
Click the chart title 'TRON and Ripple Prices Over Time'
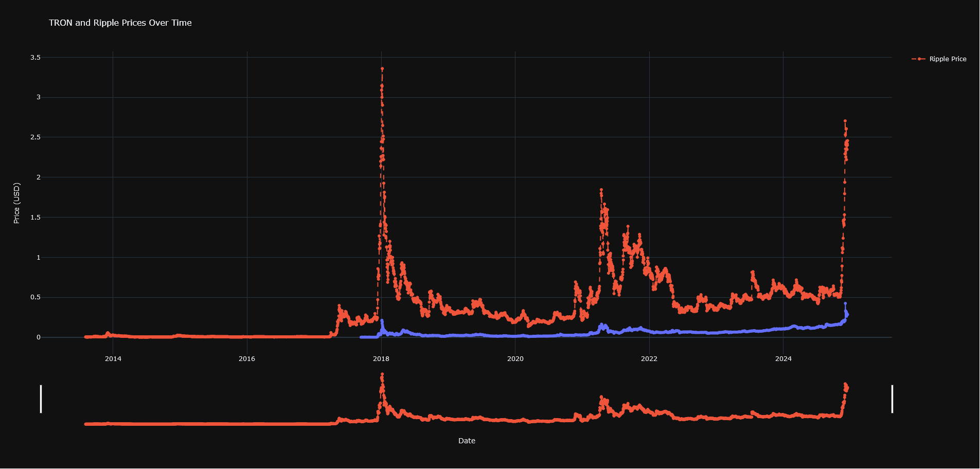[x=120, y=23]
